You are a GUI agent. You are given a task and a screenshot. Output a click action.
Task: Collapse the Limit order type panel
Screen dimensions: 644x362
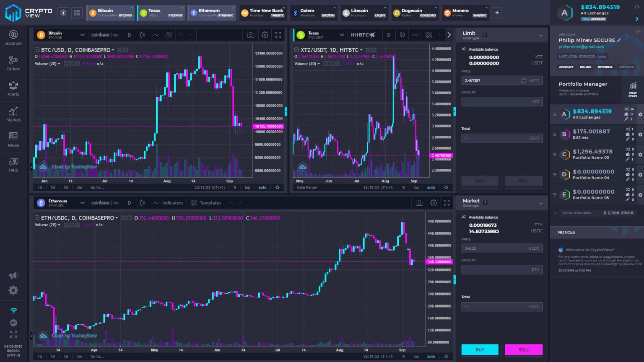541,35
